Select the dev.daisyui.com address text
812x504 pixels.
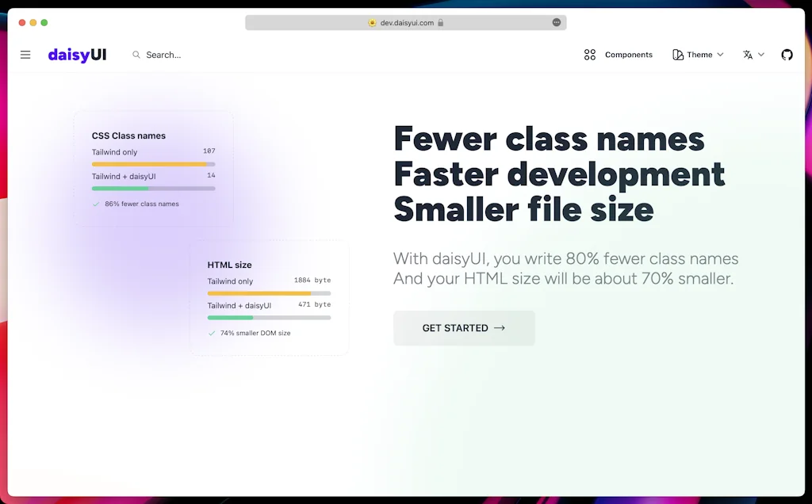pos(407,23)
